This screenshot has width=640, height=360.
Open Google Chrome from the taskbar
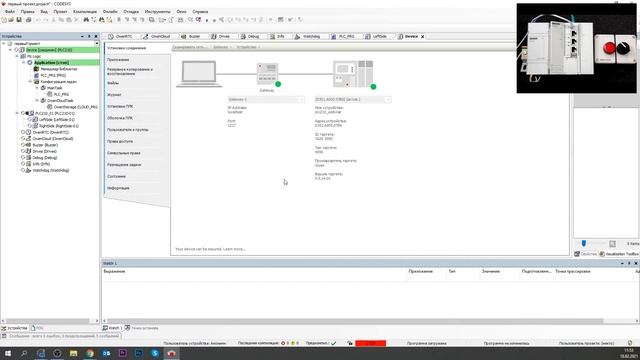(90, 353)
